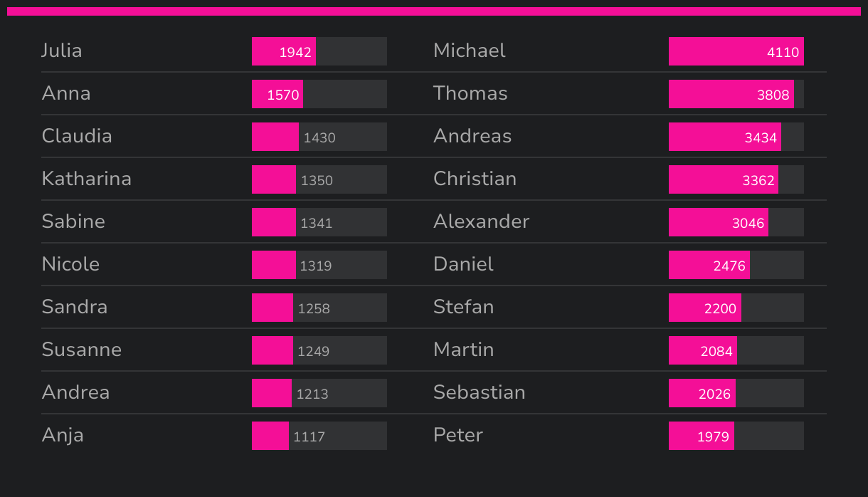This screenshot has height=497, width=868.
Task: Select the bar labeled 2200
Action: (704, 308)
